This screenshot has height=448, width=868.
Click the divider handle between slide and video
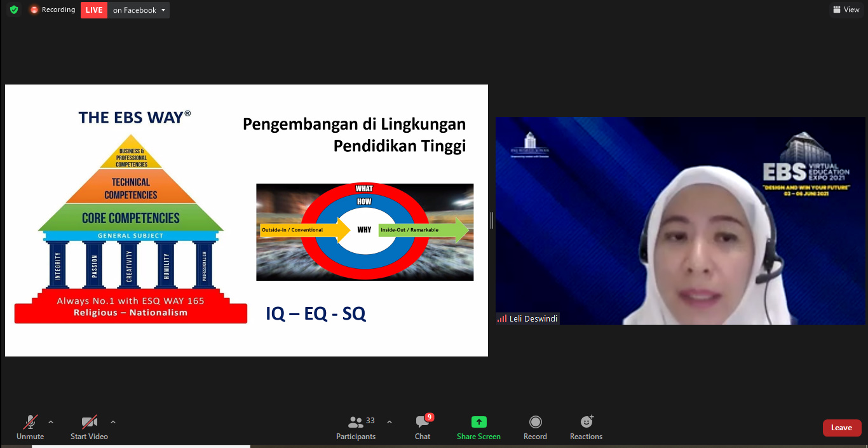492,221
